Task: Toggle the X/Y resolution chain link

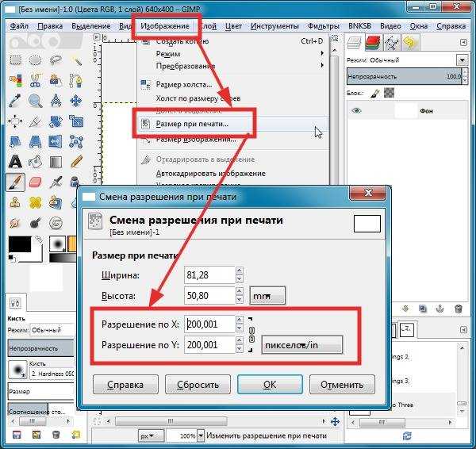Action: [251, 335]
